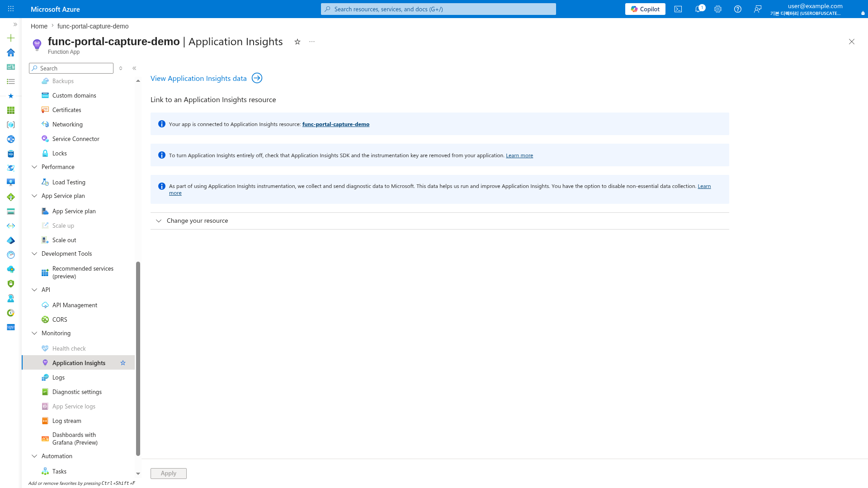
Task: Expand the portal left rail chevrons
Action: (15, 24)
